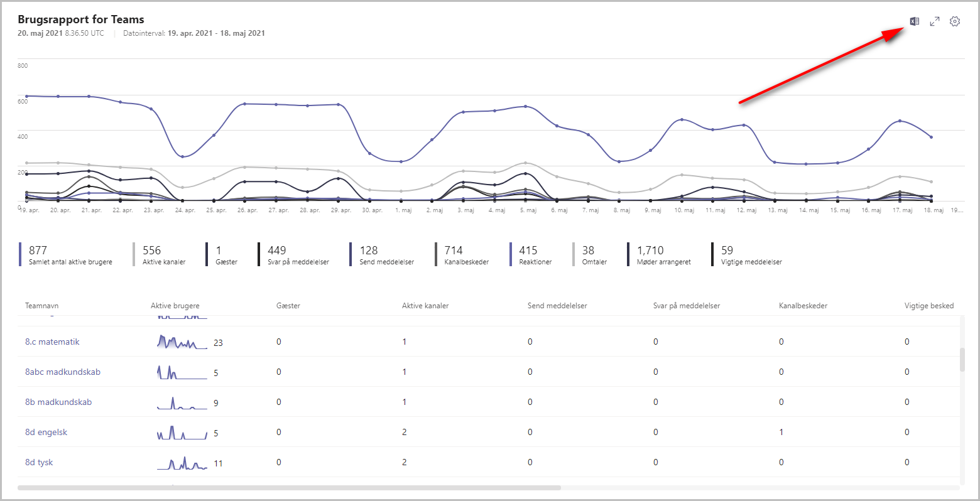Viewport: 980px width, 501px height.
Task: Select the 1 Gæster metric
Action: click(222, 254)
